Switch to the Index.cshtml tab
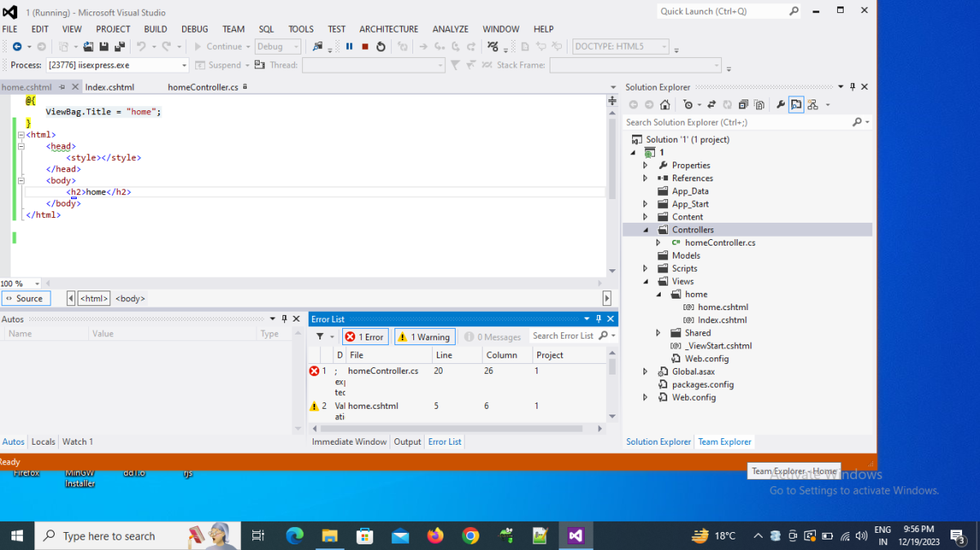The height and width of the screenshot is (550, 980). (109, 86)
